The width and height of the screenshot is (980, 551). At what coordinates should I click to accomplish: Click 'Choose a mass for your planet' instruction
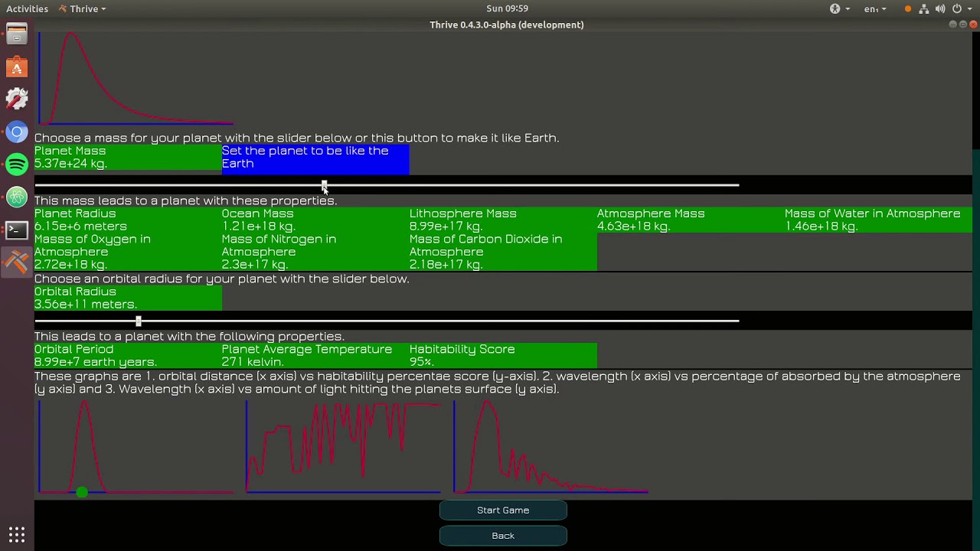coord(297,138)
